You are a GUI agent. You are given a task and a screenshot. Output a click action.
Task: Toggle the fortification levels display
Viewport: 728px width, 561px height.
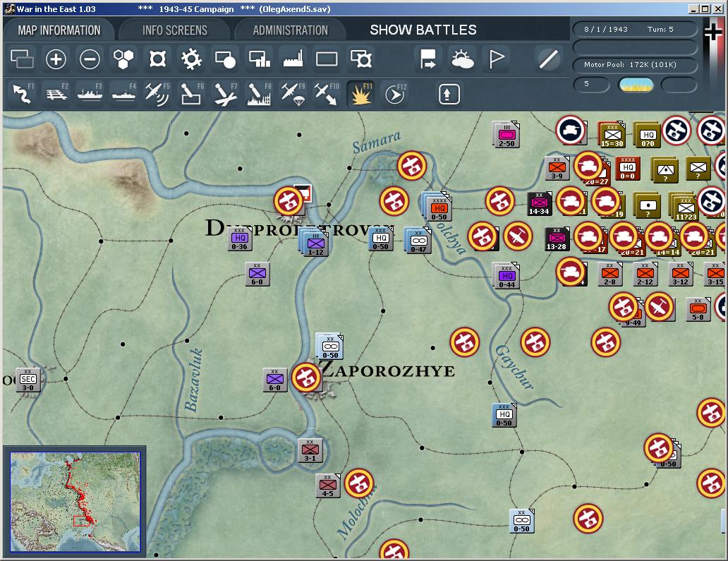click(x=157, y=59)
